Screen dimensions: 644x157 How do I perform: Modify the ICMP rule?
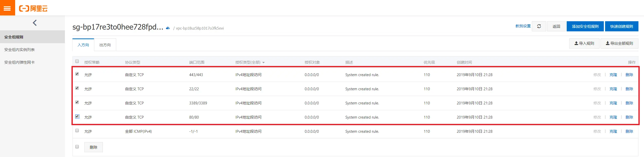tap(597, 131)
